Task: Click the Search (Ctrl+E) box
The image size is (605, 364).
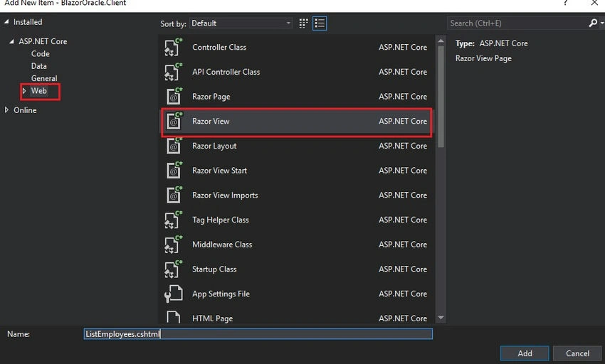Action: tap(517, 23)
